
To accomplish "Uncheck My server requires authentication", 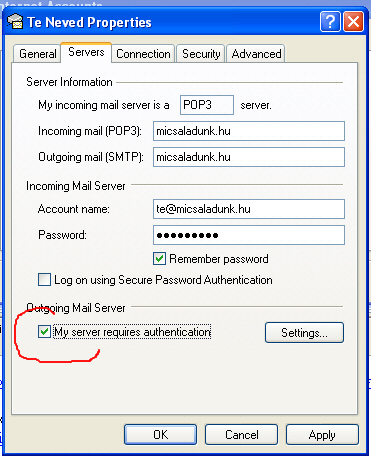I will pyautogui.click(x=44, y=332).
